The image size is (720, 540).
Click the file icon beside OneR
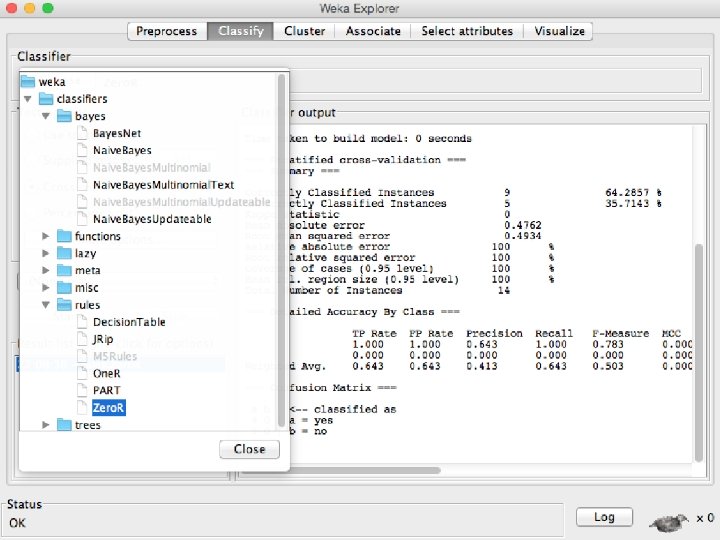(82, 373)
